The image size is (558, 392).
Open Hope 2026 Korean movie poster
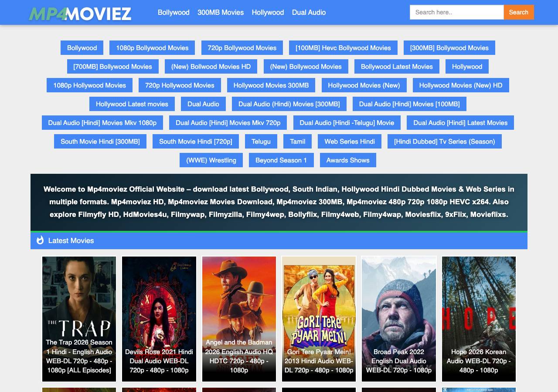coord(479,319)
